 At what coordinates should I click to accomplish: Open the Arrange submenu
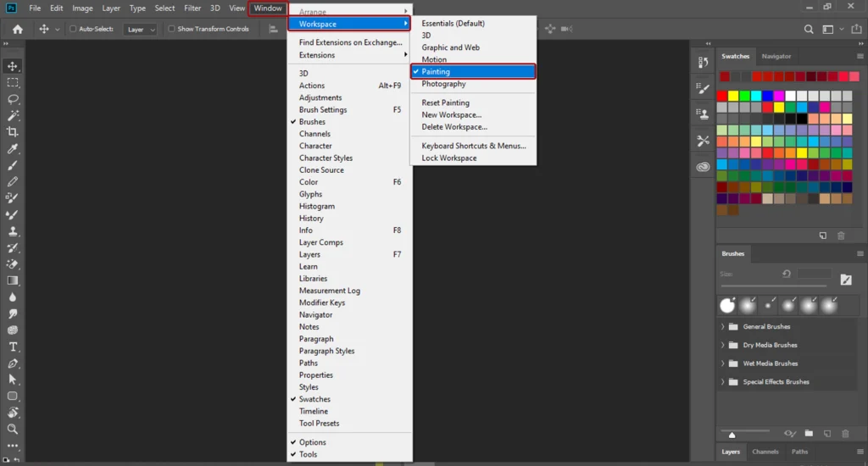pos(350,11)
